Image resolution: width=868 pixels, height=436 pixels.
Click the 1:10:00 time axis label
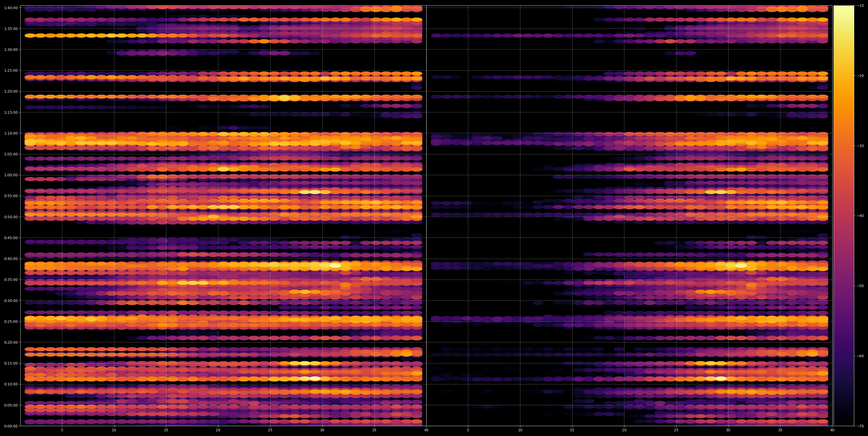tap(11, 133)
